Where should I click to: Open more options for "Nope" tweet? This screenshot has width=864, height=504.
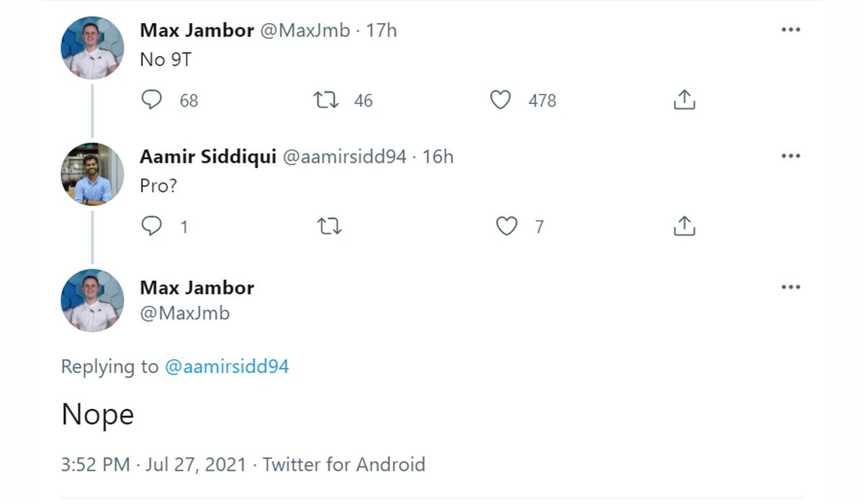791,287
